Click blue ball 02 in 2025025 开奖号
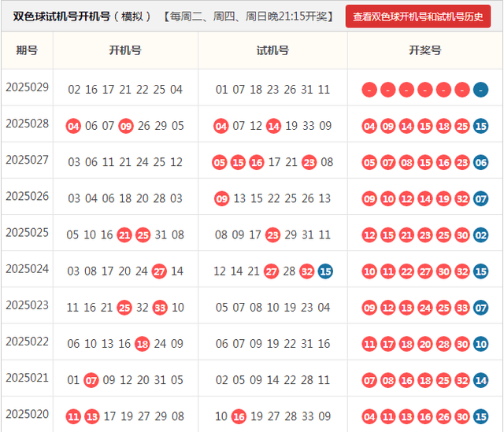 tap(481, 234)
